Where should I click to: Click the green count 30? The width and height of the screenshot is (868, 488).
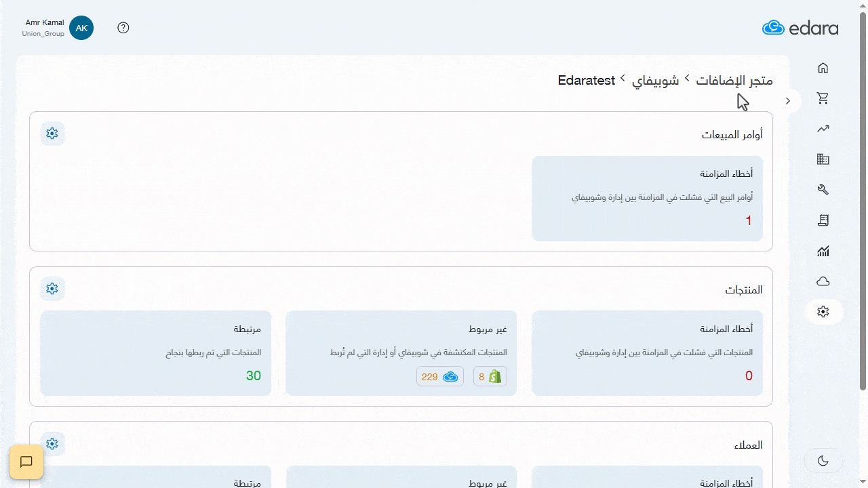coord(254,375)
